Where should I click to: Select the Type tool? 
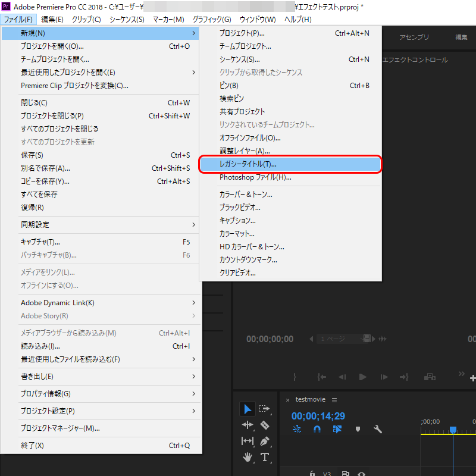point(265,457)
